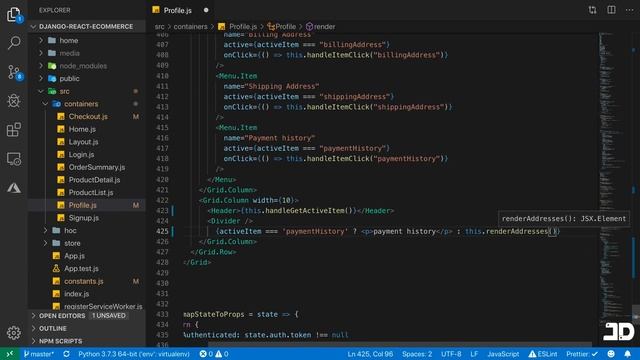
Task: Open the Source Control view
Action: (x=14, y=72)
